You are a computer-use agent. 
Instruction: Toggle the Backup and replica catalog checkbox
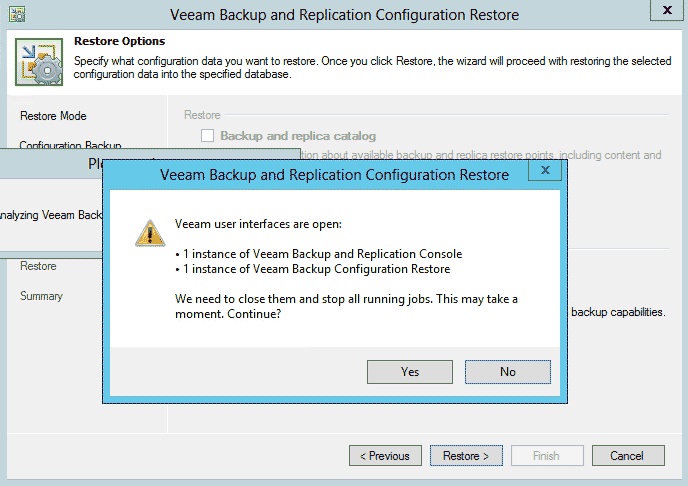pyautogui.click(x=207, y=136)
